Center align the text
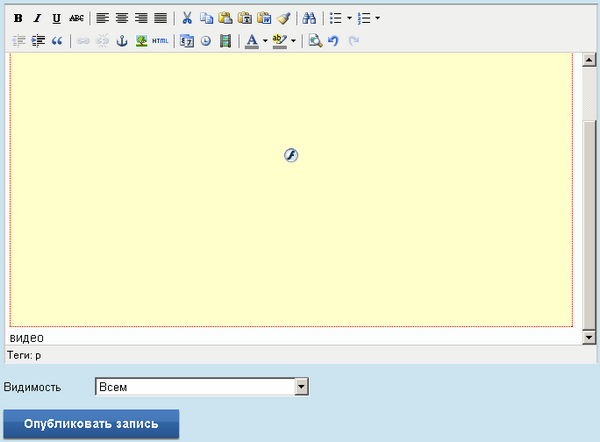 tap(122, 18)
